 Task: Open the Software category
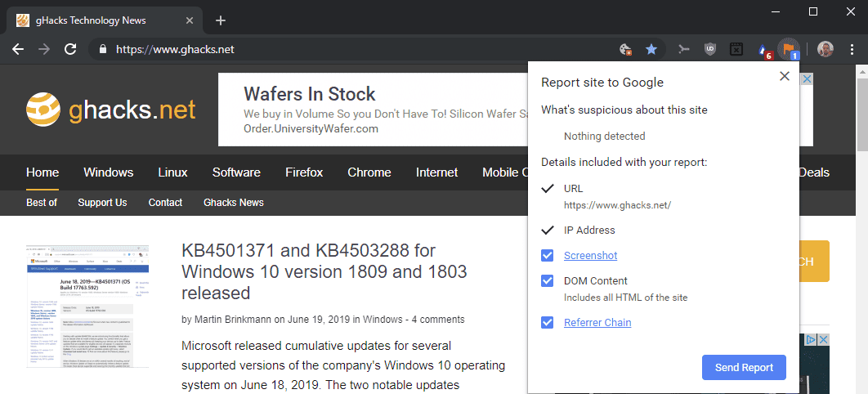236,172
